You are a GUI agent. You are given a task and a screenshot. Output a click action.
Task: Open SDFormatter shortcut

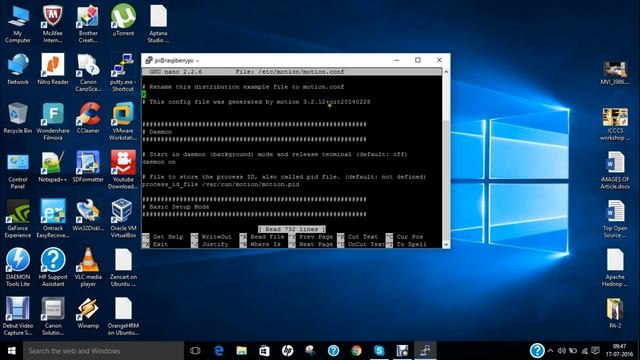[88, 167]
